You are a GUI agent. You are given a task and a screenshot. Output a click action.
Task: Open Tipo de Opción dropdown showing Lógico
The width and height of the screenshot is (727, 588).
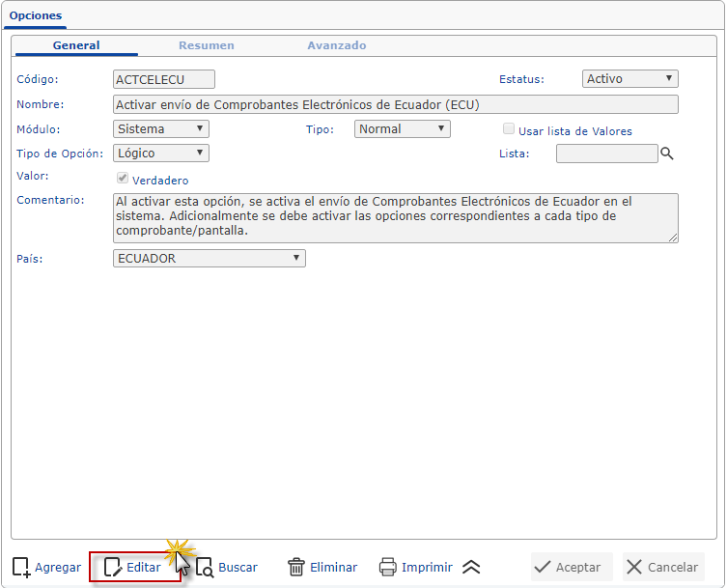(161, 153)
